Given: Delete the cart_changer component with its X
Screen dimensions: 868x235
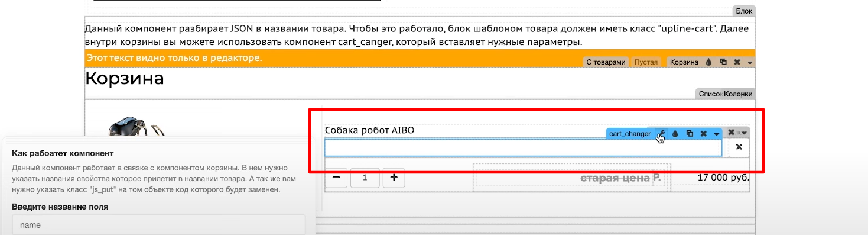Looking at the screenshot, I should (703, 134).
